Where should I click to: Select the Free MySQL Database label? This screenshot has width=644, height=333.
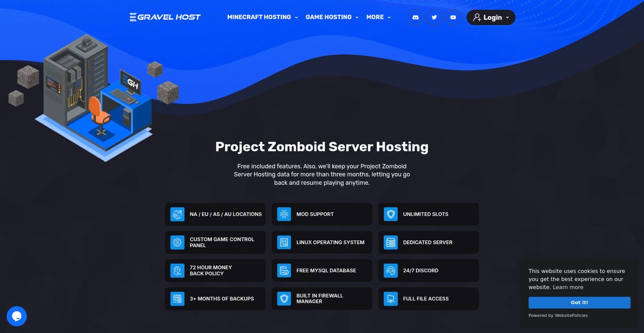326,271
